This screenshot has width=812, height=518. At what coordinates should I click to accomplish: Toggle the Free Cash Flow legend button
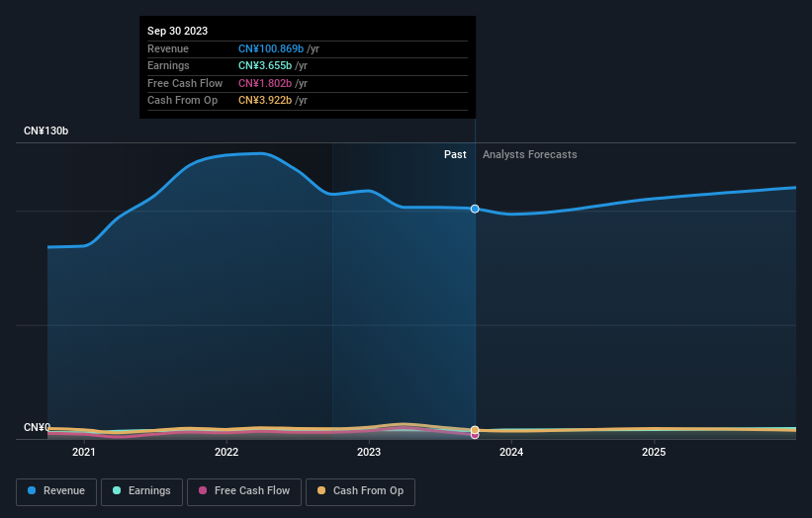pos(244,491)
